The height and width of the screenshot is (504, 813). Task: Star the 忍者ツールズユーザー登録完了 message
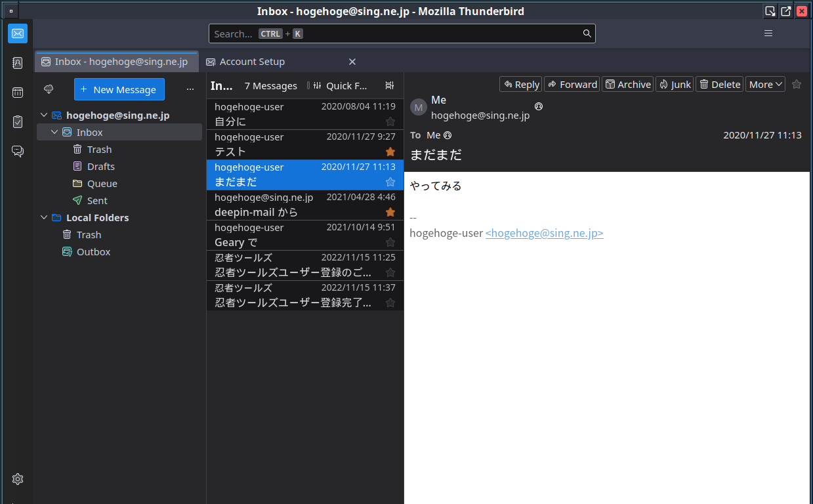click(390, 303)
